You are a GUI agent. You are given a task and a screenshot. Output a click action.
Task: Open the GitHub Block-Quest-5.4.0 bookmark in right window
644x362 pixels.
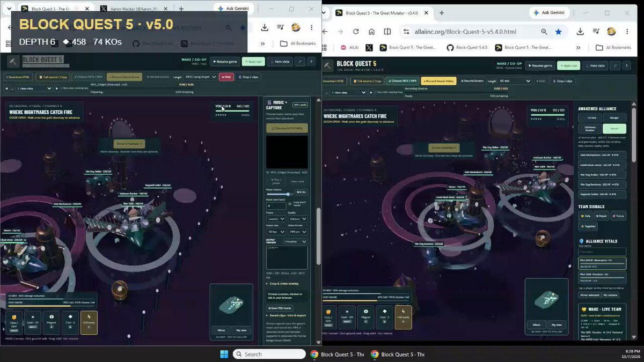click(467, 48)
